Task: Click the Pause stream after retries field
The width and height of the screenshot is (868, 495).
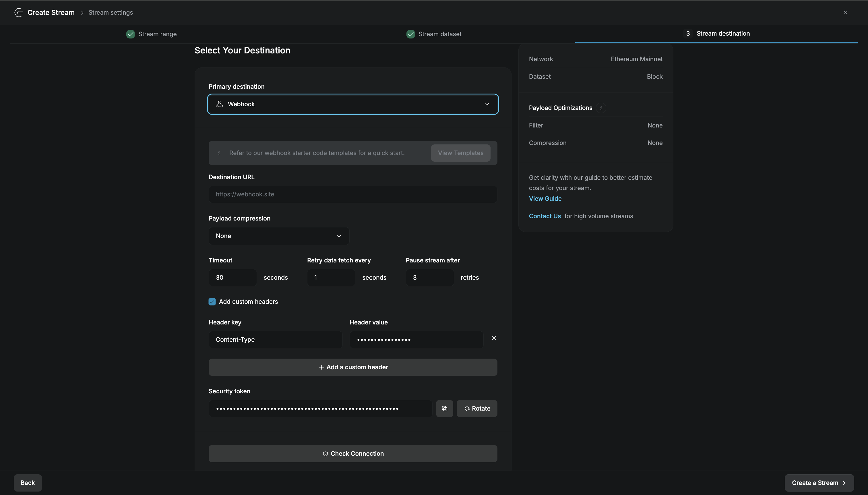Action: coord(430,277)
